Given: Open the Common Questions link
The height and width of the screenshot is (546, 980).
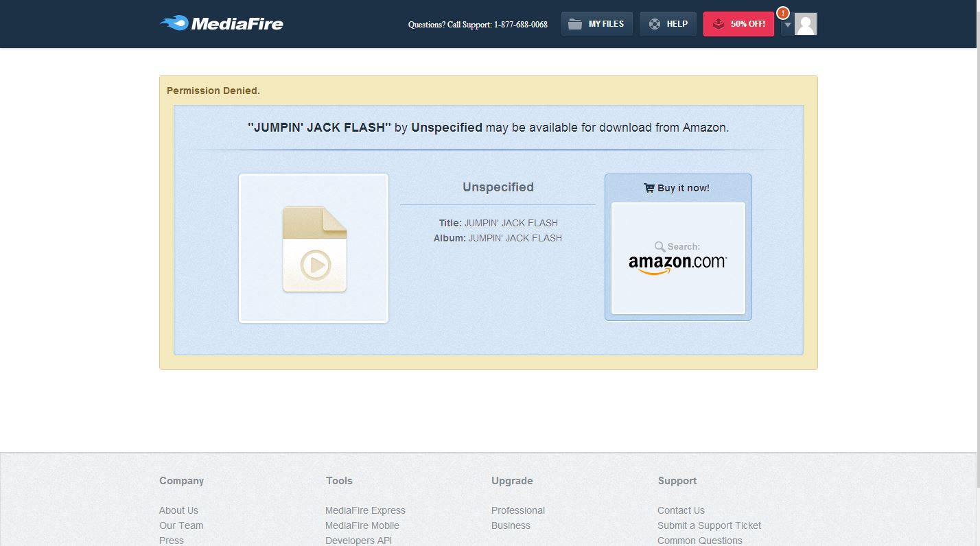Looking at the screenshot, I should click(700, 541).
